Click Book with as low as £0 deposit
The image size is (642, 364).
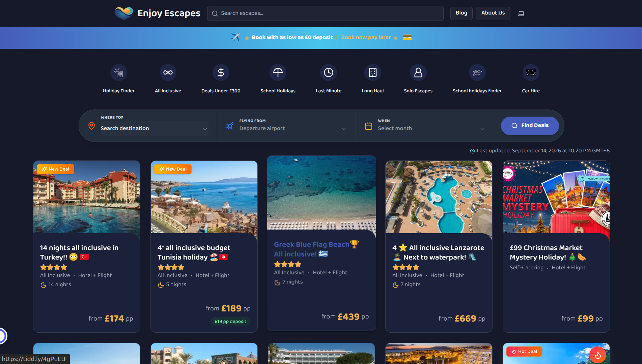[292, 37]
